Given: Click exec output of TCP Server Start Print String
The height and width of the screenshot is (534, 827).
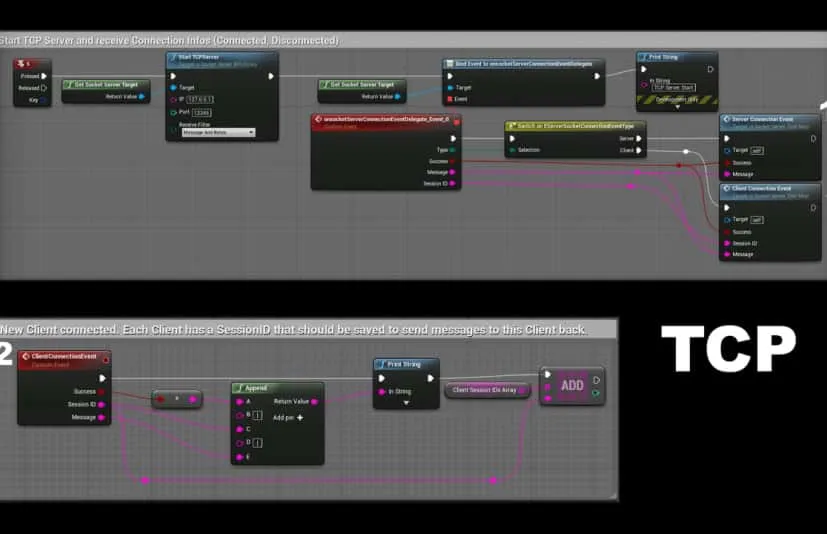Looking at the screenshot, I should click(710, 69).
